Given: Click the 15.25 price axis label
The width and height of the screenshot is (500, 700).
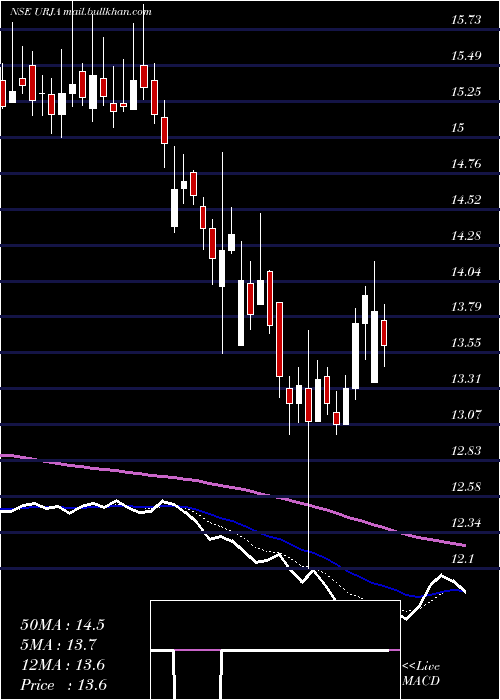Looking at the screenshot, I should click(466, 92).
